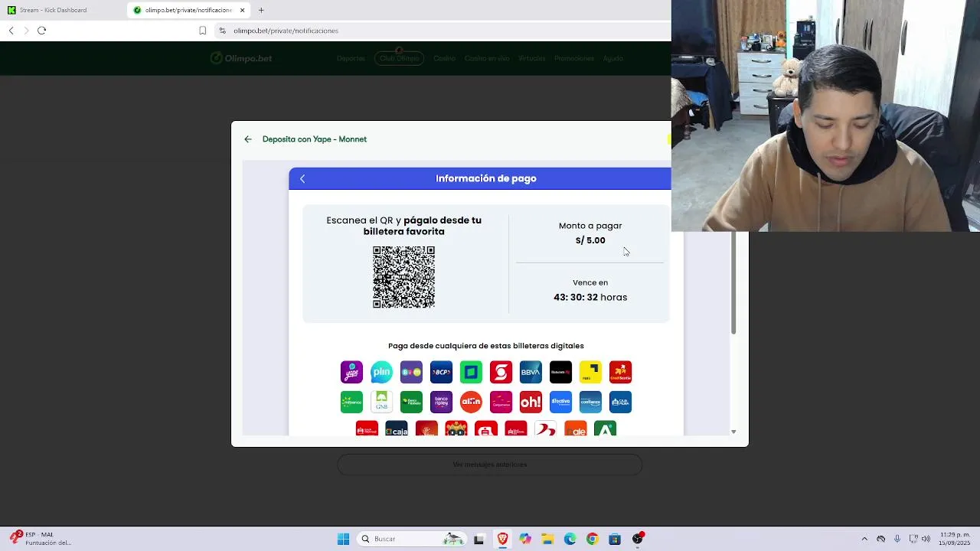Viewport: 980px width, 551px height.
Task: Reload the page in the browser toolbar
Action: 41,31
